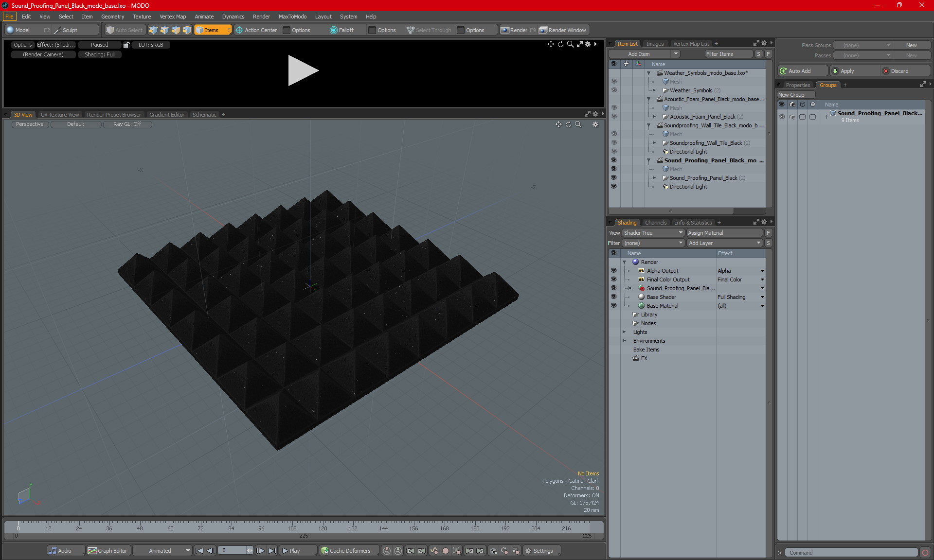Toggle visibility of Weather_Symbols group item

click(x=614, y=90)
